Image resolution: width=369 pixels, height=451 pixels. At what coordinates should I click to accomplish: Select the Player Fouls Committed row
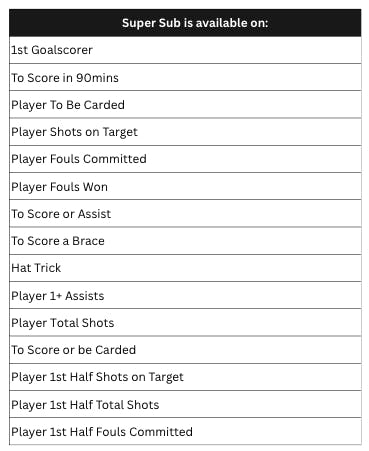[185, 159]
